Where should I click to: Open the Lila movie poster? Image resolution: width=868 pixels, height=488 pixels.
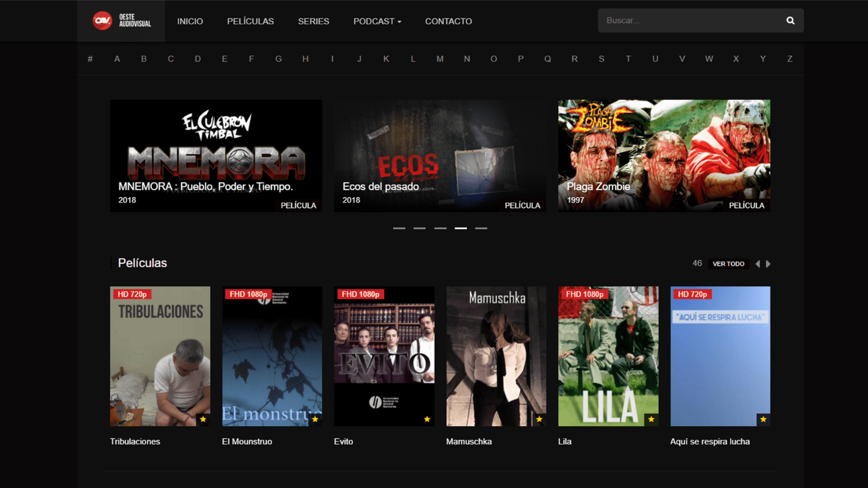[x=608, y=356]
